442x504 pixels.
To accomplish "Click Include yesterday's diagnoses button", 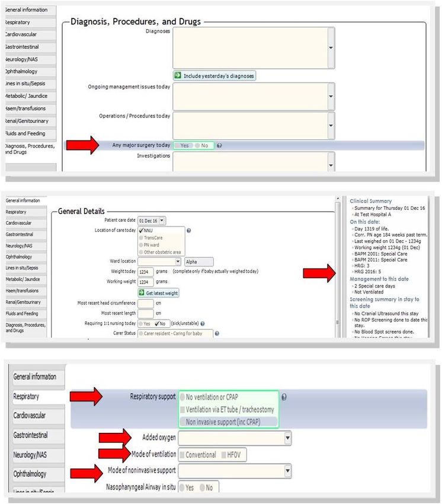I will click(x=214, y=76).
